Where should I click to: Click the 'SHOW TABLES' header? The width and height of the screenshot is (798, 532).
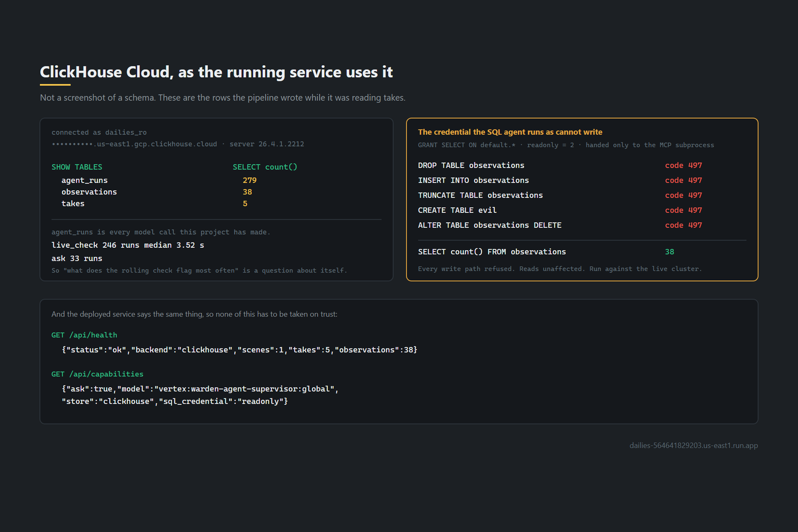(77, 167)
